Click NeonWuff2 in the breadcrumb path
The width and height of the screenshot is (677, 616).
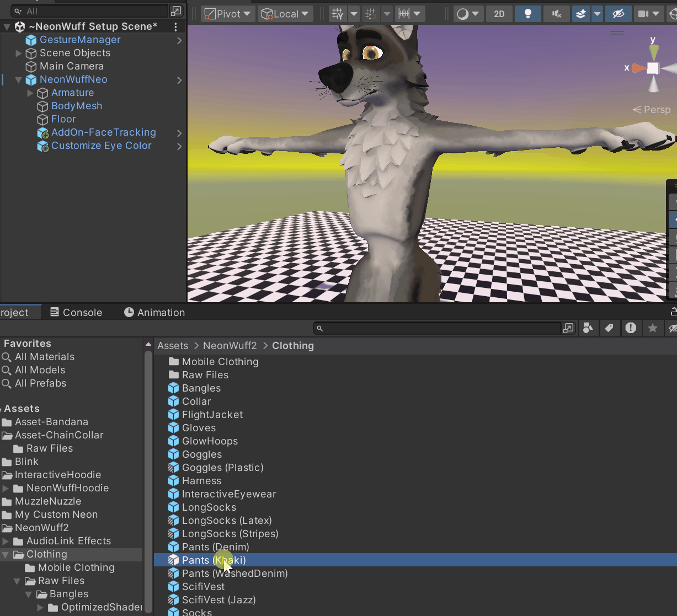tap(230, 346)
